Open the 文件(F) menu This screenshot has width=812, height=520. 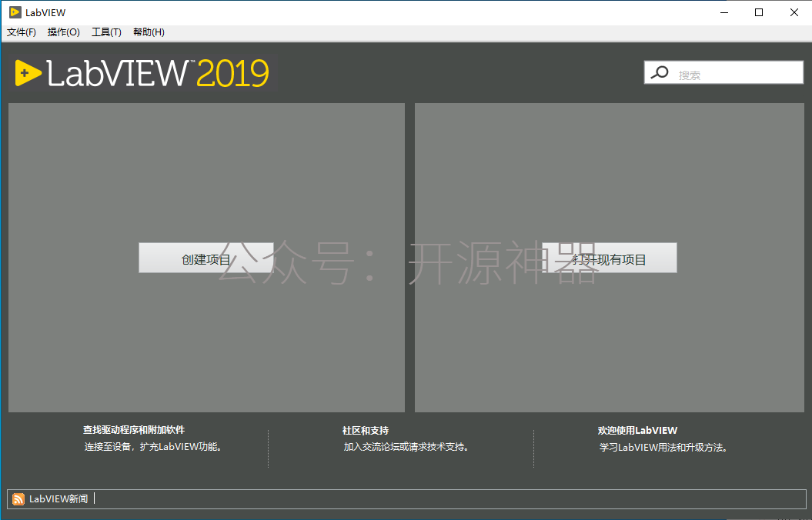22,32
